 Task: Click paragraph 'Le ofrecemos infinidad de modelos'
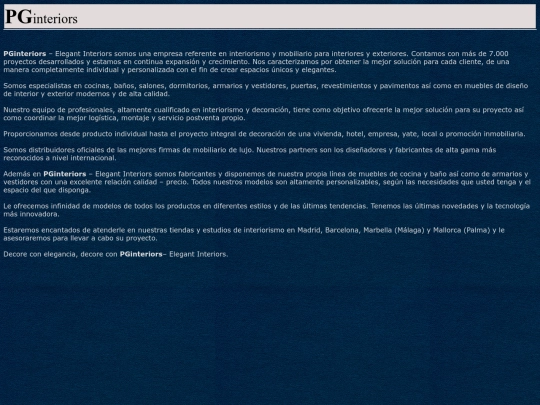[x=267, y=210]
